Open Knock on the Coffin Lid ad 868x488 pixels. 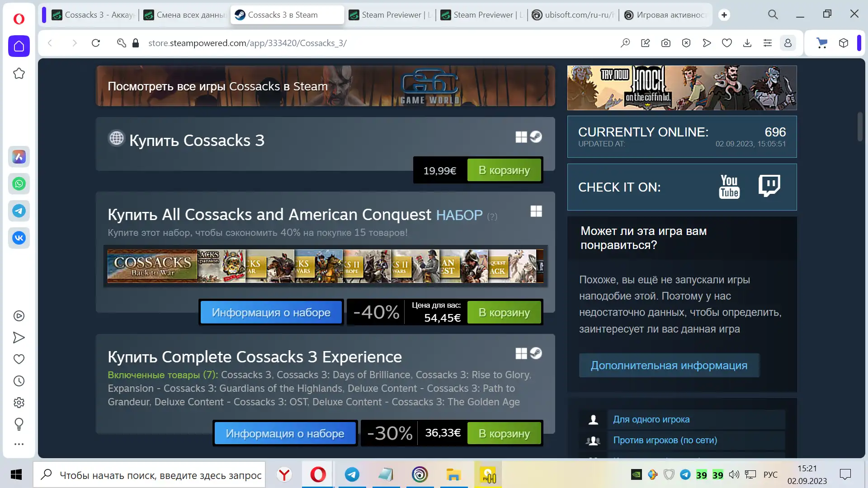tap(682, 88)
